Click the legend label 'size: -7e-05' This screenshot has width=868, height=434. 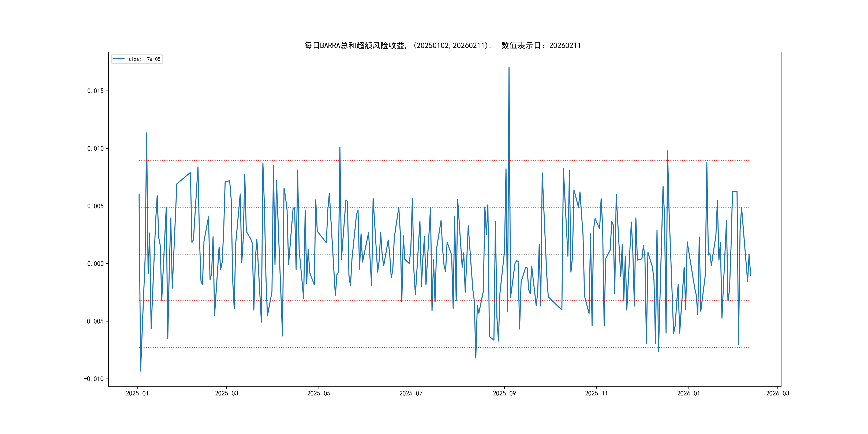[x=144, y=59]
